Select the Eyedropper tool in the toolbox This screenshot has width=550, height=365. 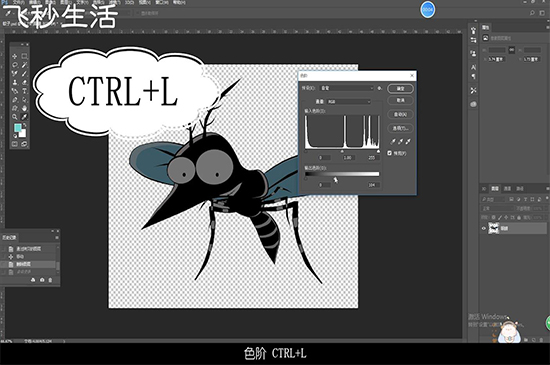[24, 117]
